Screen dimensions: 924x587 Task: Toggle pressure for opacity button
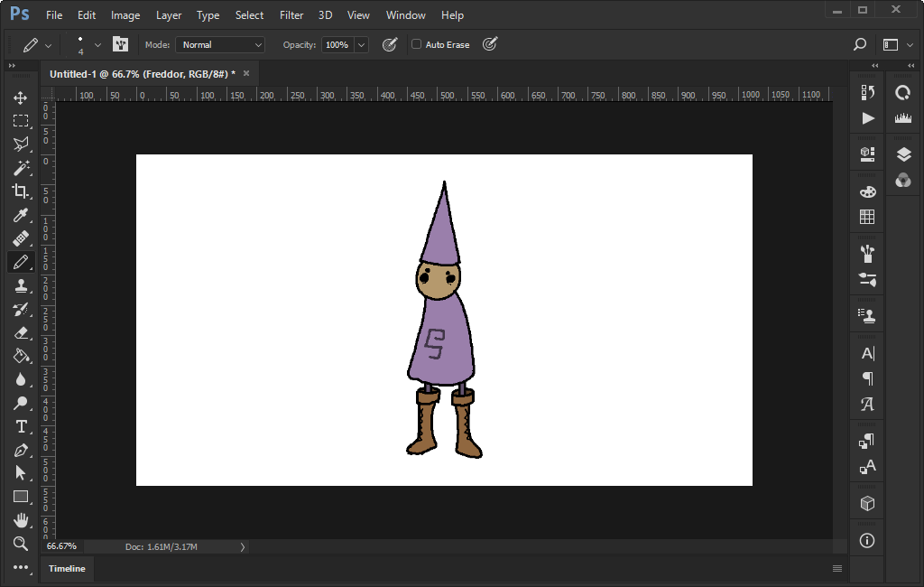point(390,44)
